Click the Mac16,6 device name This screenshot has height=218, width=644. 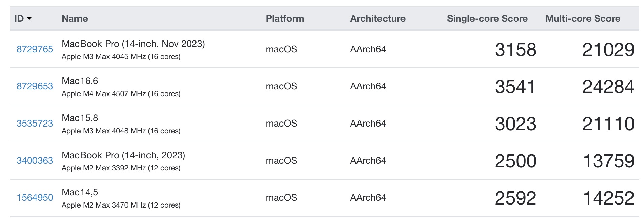[x=80, y=81]
